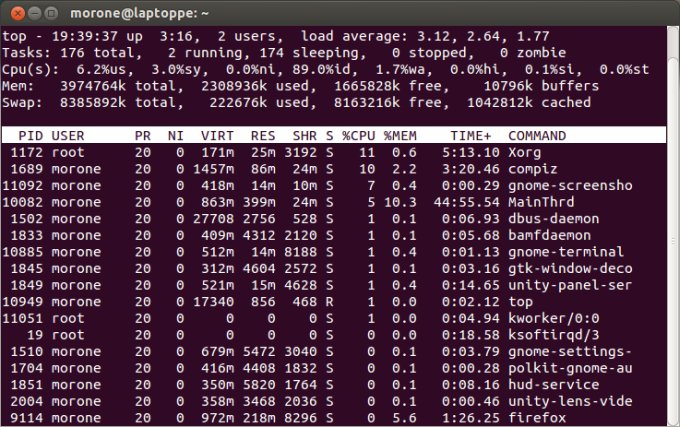Viewport: 680px width, 427px height.
Task: Click PID 10082 in the process list
Action: tap(23, 202)
